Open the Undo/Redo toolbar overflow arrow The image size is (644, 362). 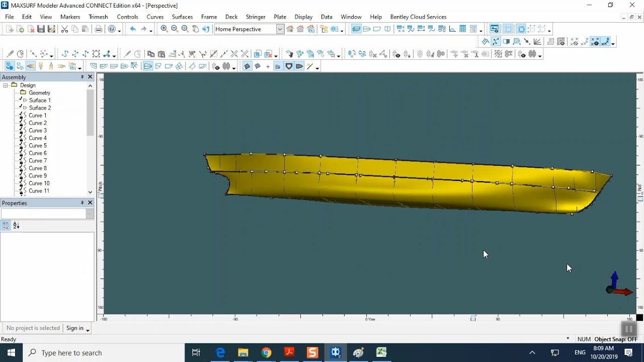[151, 30]
